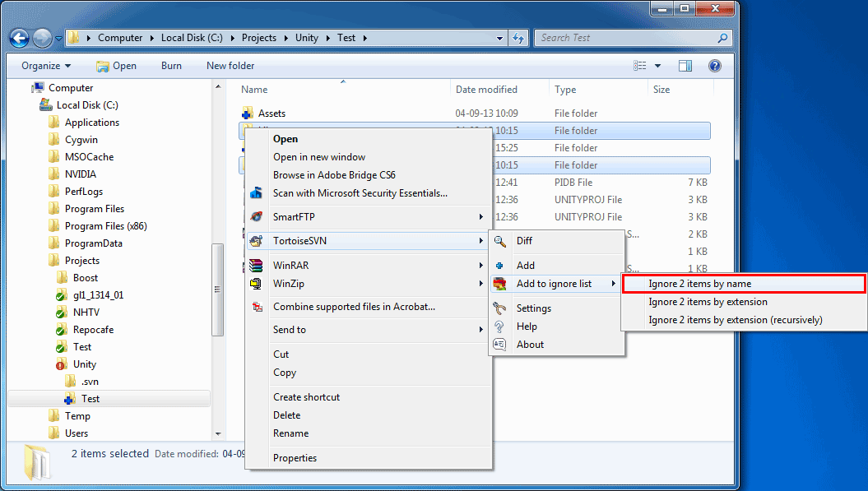Click the TortoiseSVN Settings wrench icon
The image size is (868, 491).
pyautogui.click(x=499, y=308)
